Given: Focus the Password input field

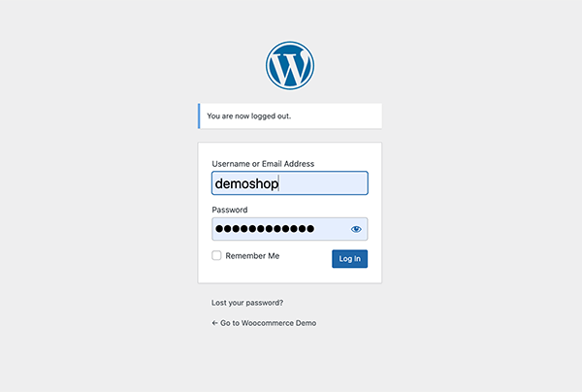Looking at the screenshot, I should click(x=290, y=229).
